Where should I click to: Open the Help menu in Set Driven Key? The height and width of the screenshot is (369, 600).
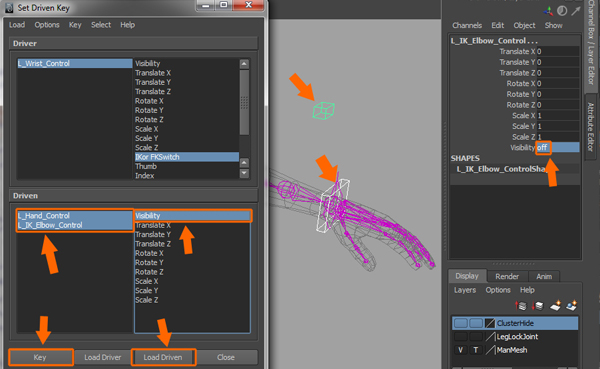coord(127,25)
